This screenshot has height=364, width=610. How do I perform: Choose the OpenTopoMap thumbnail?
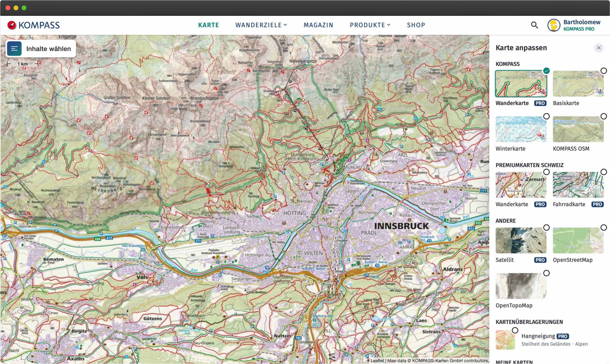[521, 286]
